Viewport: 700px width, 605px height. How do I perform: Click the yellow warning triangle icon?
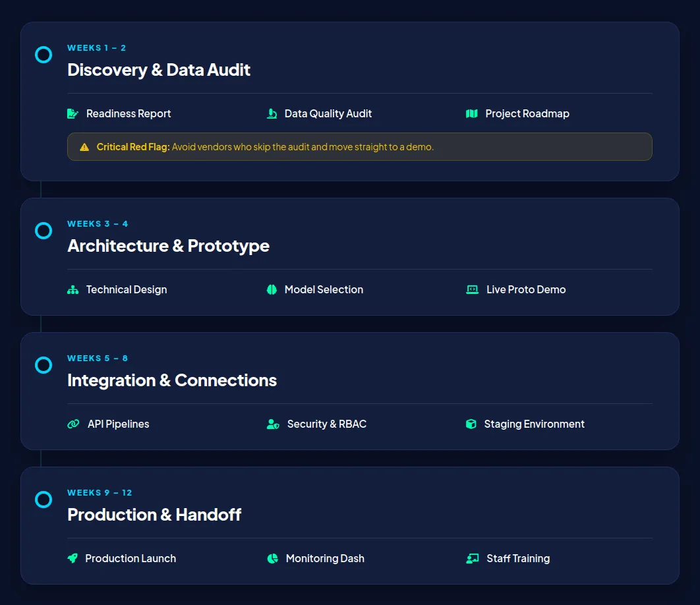pos(84,148)
